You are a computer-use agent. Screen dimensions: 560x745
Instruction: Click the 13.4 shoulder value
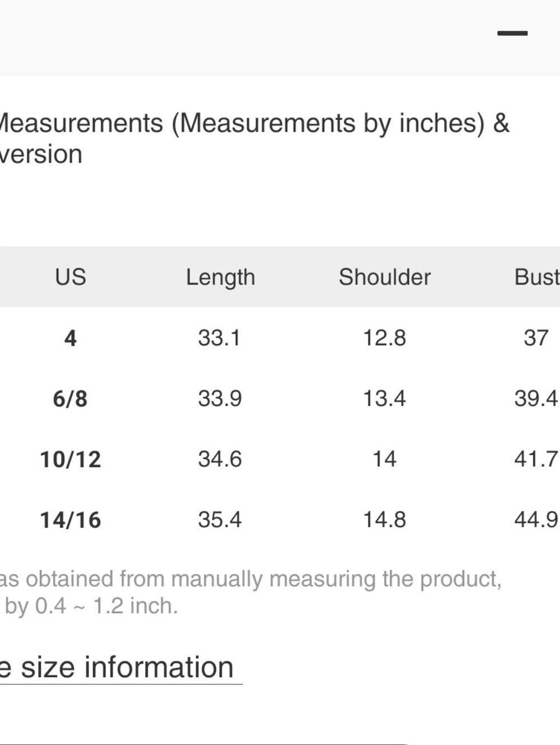point(384,398)
